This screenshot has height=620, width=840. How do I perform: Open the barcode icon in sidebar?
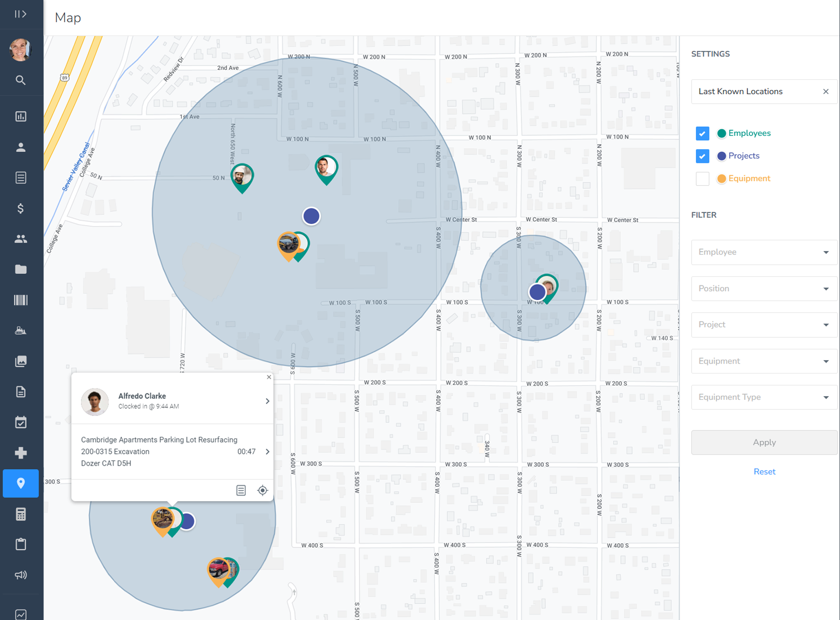tap(20, 300)
